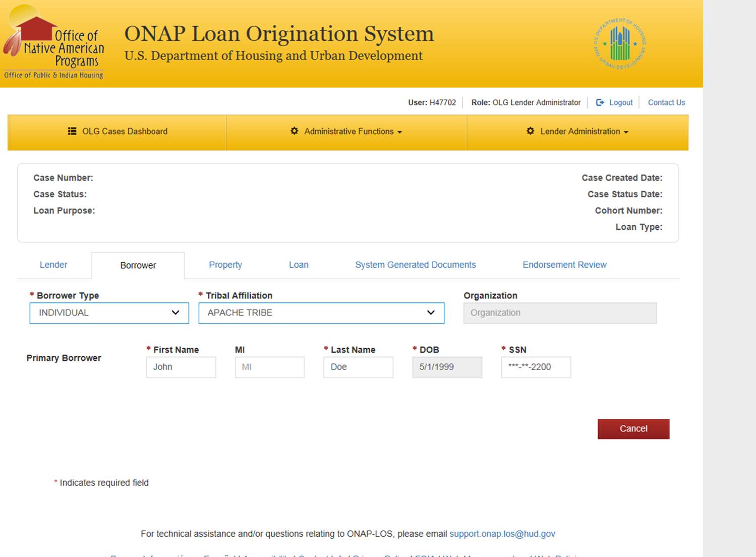Image resolution: width=756 pixels, height=557 pixels.
Task: Open the Contact Us link
Action: [x=666, y=102]
